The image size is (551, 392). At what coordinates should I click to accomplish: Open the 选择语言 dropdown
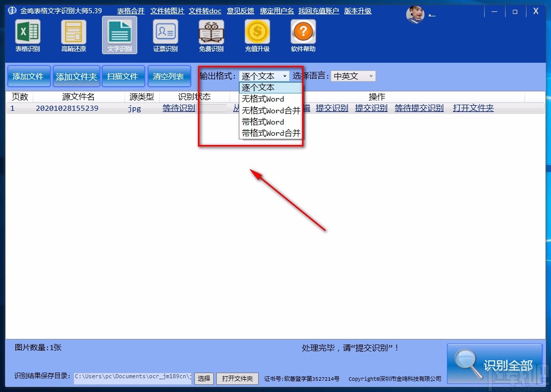(x=353, y=76)
